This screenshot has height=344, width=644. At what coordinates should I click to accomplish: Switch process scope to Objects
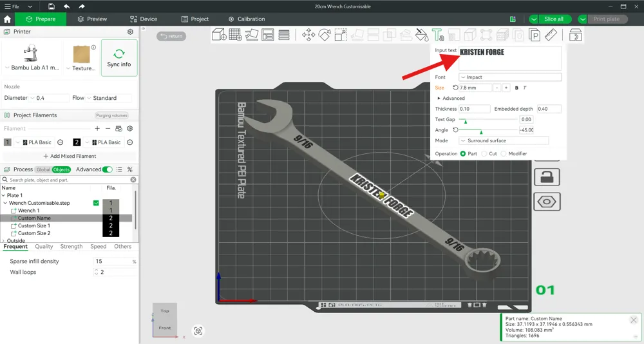tap(61, 169)
